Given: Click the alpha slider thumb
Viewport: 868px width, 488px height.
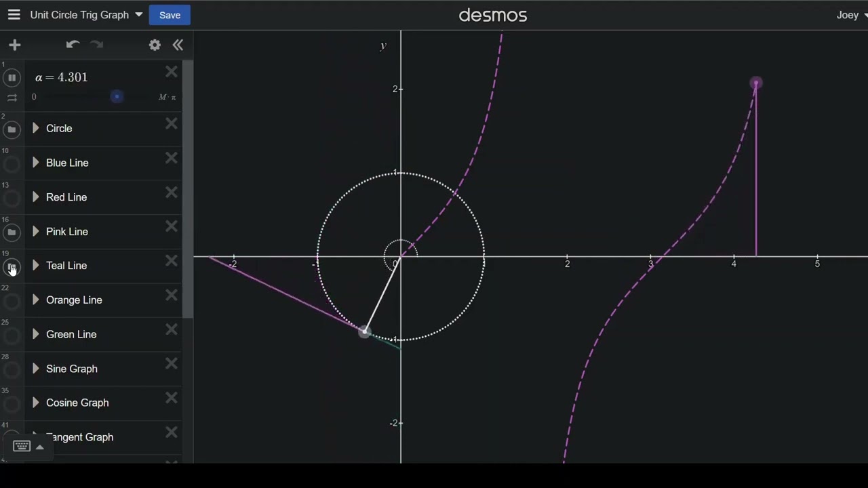Looking at the screenshot, I should [x=117, y=97].
